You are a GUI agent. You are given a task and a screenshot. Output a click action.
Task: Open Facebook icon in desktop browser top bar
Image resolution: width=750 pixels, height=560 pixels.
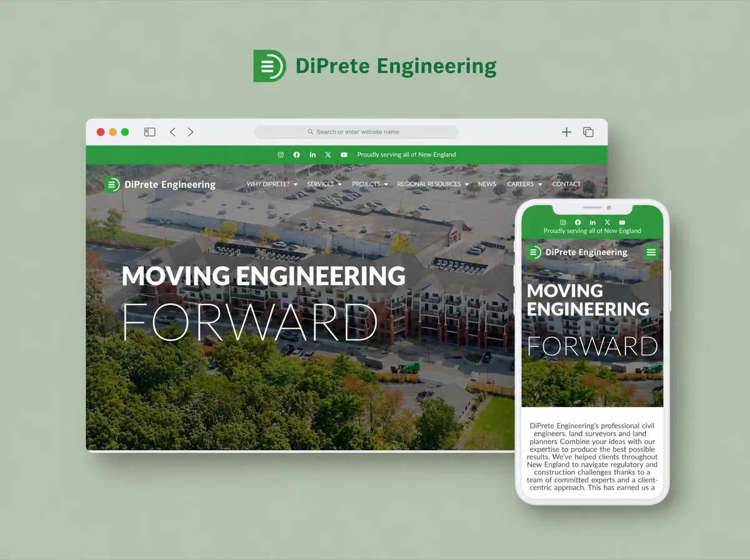[296, 154]
